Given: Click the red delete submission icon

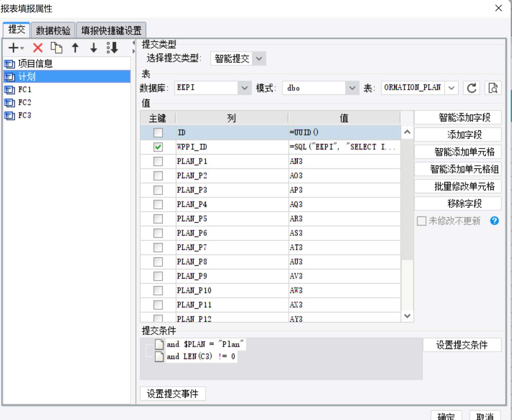Looking at the screenshot, I should pyautogui.click(x=38, y=48).
